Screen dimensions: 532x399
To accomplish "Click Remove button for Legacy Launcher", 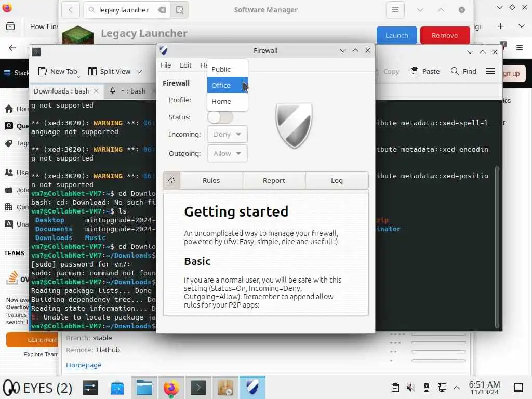I will 445,36.
